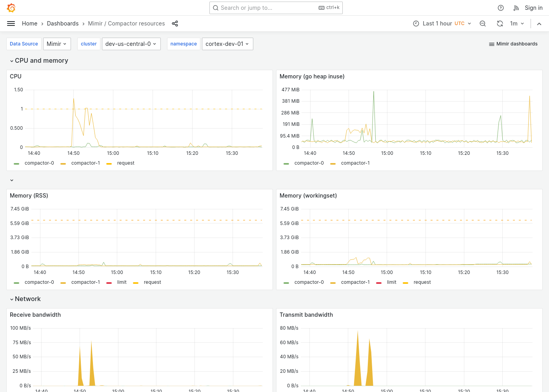The image size is (549, 392).
Task: Toggle the limit series in Memory workingset legend
Action: point(391,282)
